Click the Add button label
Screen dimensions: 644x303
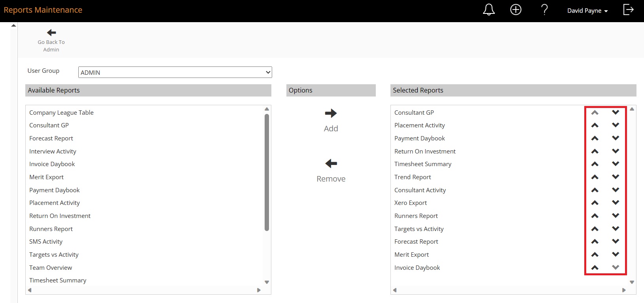331,129
